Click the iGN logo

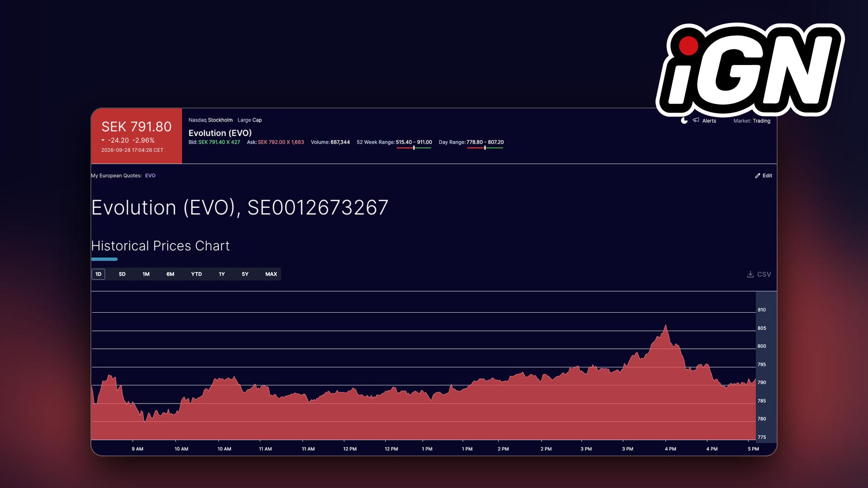(750, 69)
